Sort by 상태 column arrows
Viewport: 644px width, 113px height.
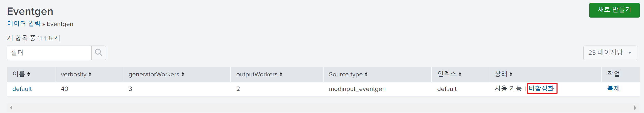tap(511, 74)
